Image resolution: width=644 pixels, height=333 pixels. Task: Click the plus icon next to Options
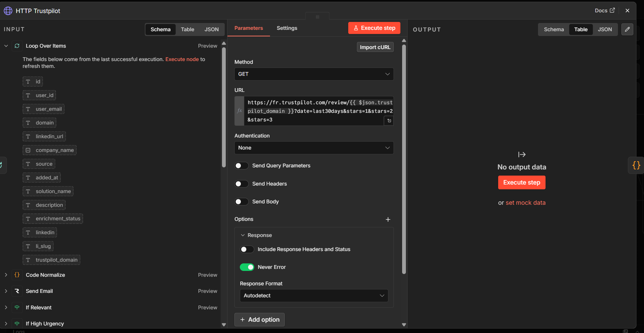[x=388, y=219]
